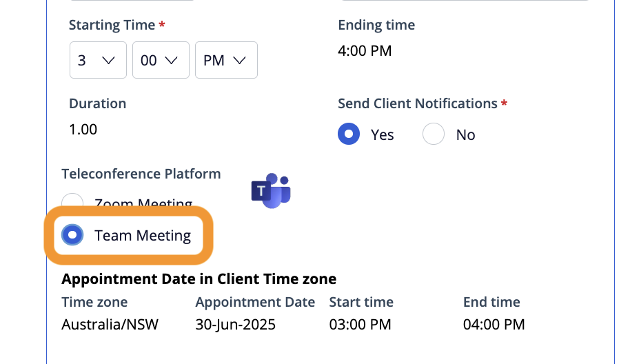Select Yes for Send Client Notifications
This screenshot has height=364, width=630.
(349, 134)
